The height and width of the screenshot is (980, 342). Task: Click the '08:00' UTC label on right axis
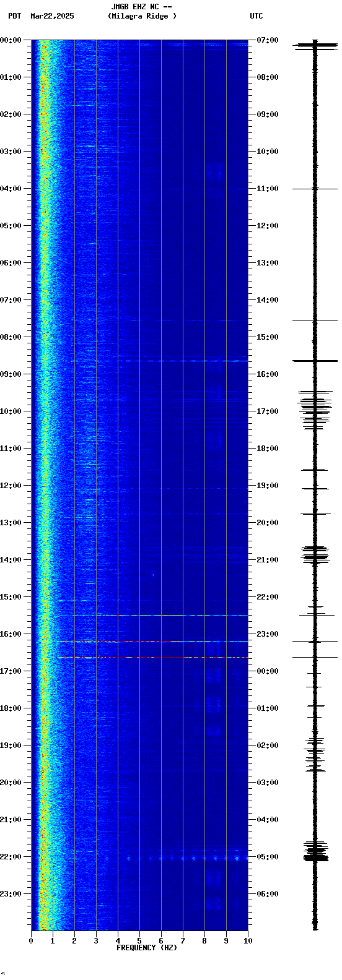pos(267,77)
